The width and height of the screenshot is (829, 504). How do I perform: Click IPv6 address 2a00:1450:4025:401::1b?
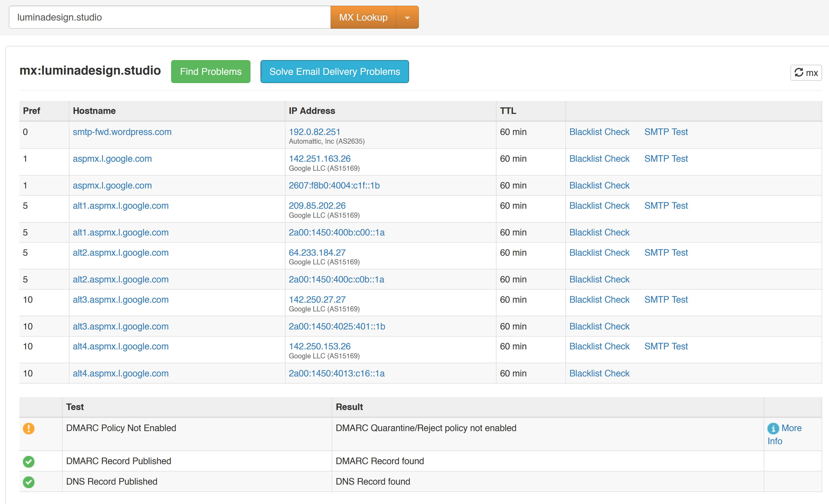click(x=337, y=326)
